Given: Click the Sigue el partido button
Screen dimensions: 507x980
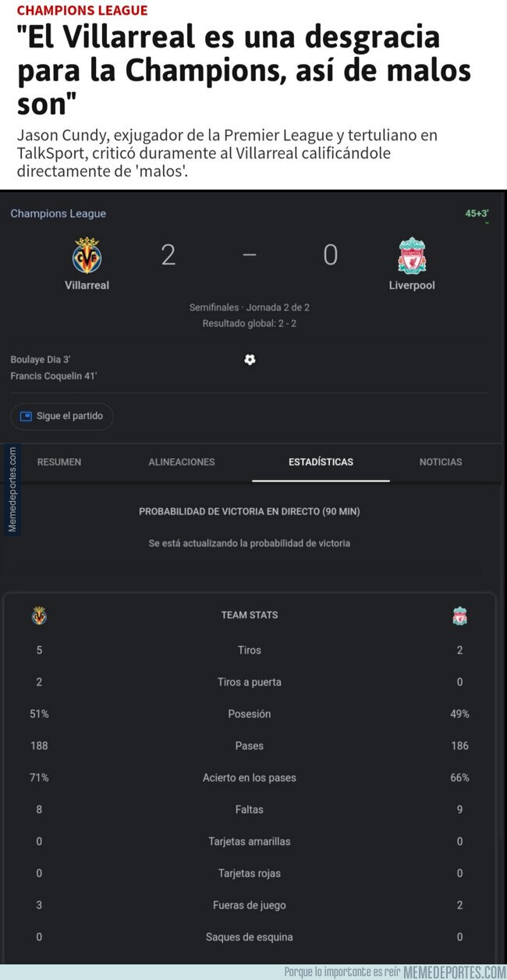Looking at the screenshot, I should click(x=62, y=416).
